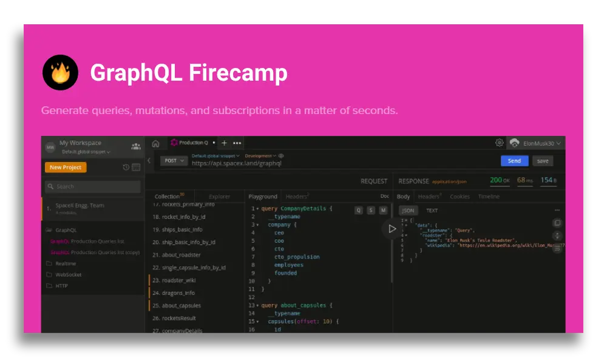Open the home icon tab
The width and height of the screenshot is (607, 364).
click(x=155, y=144)
